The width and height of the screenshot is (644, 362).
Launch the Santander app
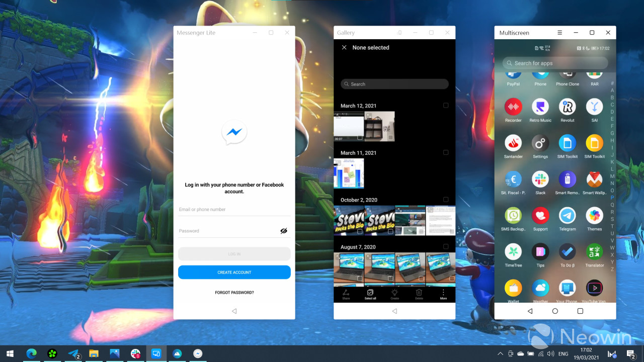513,143
